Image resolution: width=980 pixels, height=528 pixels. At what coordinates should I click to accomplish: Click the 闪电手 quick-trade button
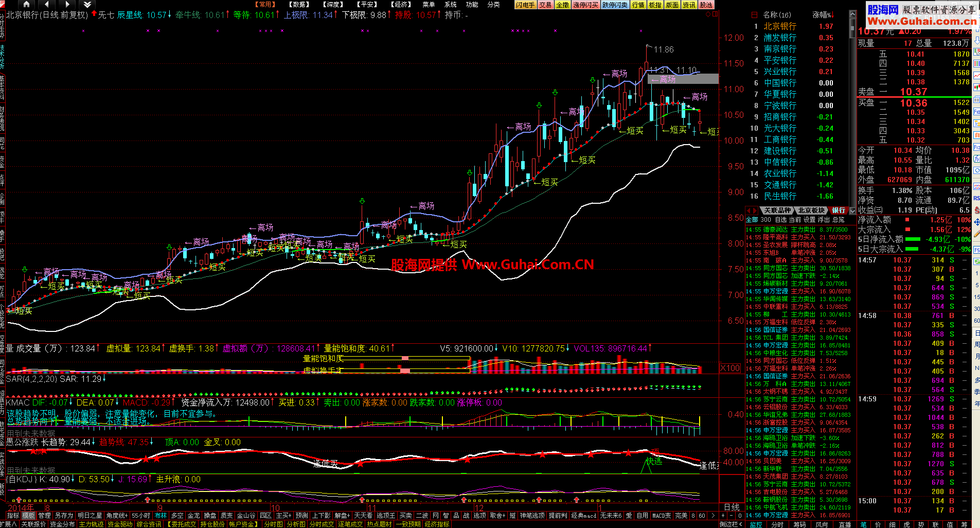pos(525,5)
